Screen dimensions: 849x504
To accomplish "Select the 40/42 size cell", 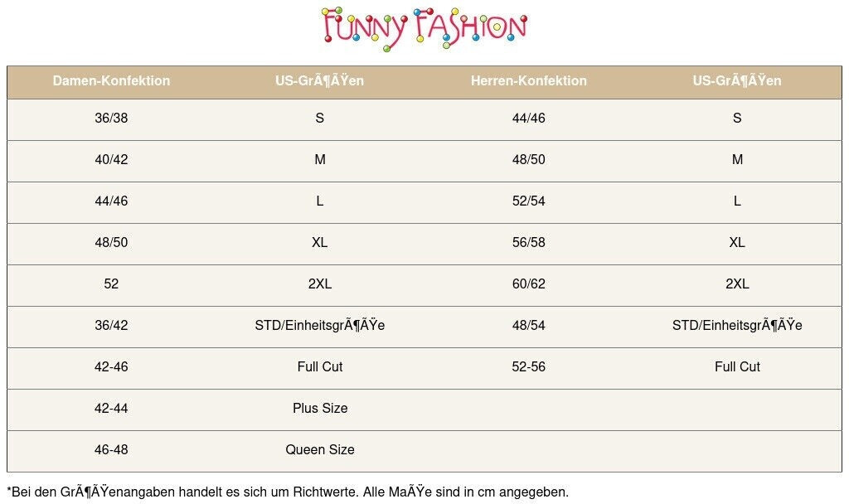I will pyautogui.click(x=111, y=160).
